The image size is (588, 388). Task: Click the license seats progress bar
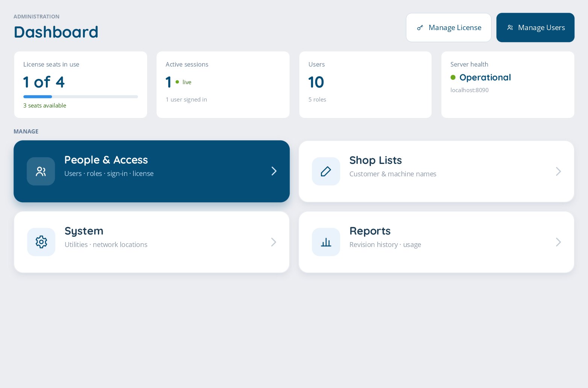pyautogui.click(x=80, y=97)
